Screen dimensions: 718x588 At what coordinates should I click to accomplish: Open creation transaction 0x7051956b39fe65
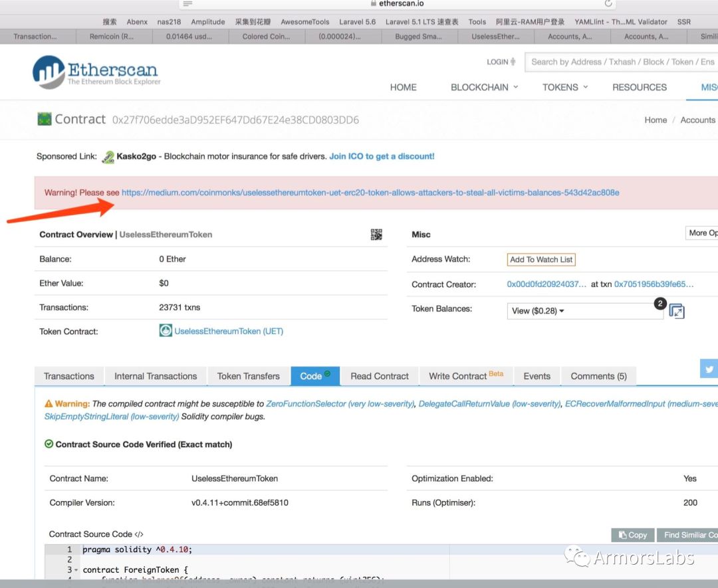[x=654, y=284]
